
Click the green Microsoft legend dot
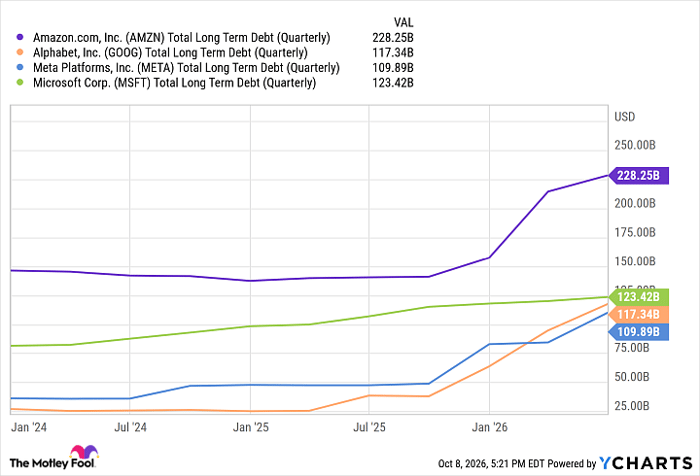pos(20,83)
